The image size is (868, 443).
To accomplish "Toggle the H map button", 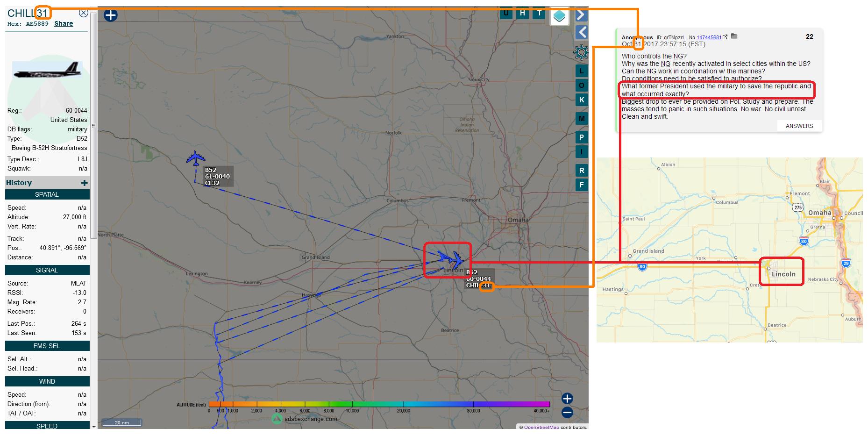I will [x=523, y=13].
